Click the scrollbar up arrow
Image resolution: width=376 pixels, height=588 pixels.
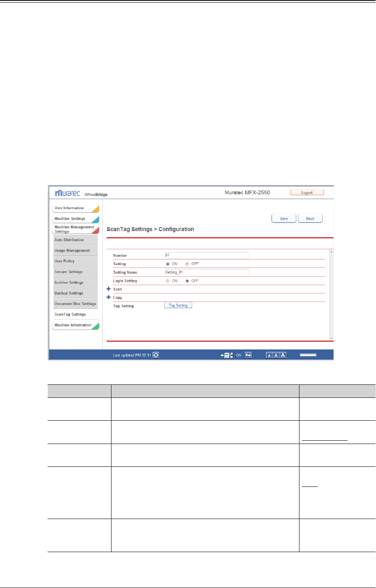tap(332, 252)
